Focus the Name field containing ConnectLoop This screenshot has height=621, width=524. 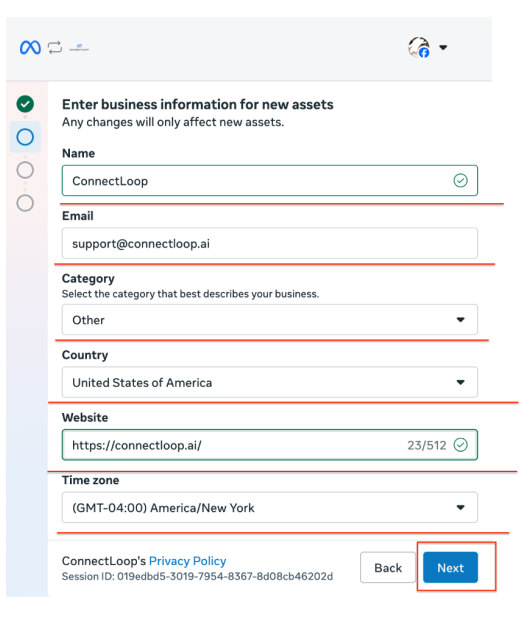click(270, 181)
